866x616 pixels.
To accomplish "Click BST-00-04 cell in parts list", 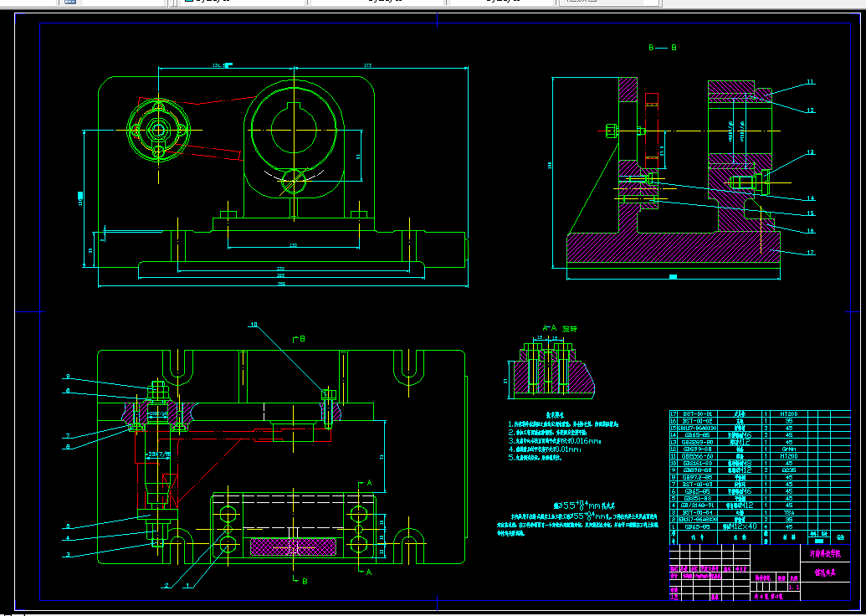I will pos(697,513).
